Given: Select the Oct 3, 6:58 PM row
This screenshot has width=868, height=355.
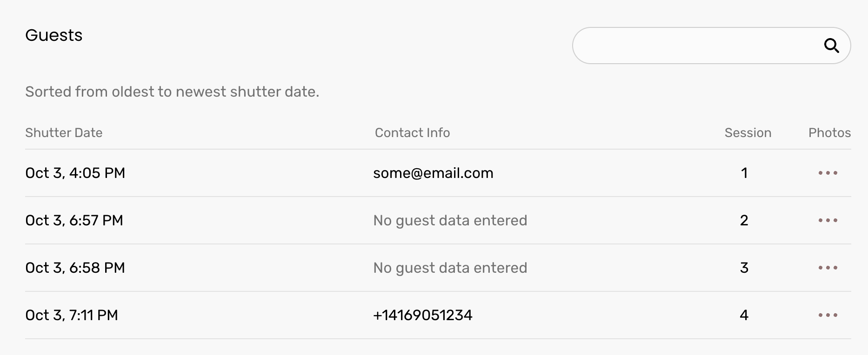Looking at the screenshot, I should (75, 268).
